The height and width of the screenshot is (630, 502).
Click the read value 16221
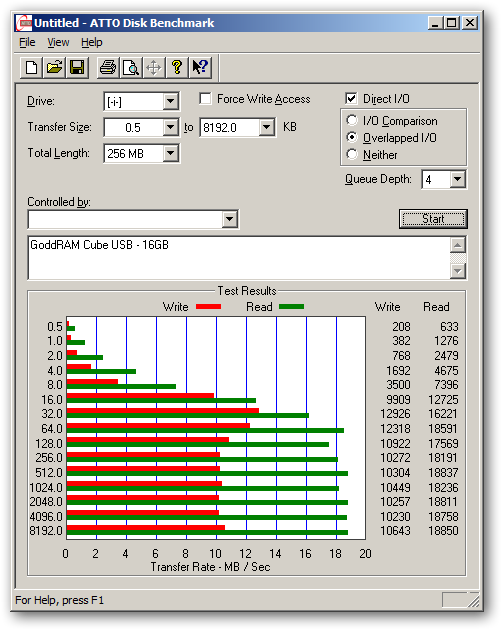pyautogui.click(x=443, y=414)
